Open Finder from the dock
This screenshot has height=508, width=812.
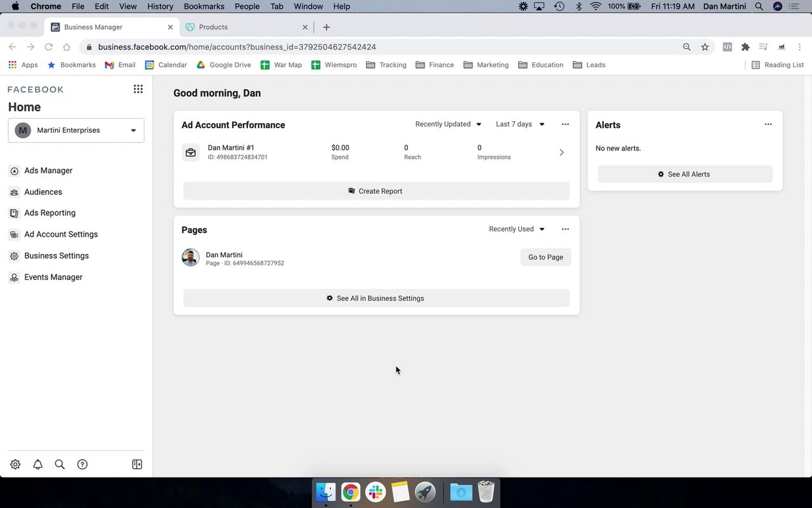coord(325,492)
